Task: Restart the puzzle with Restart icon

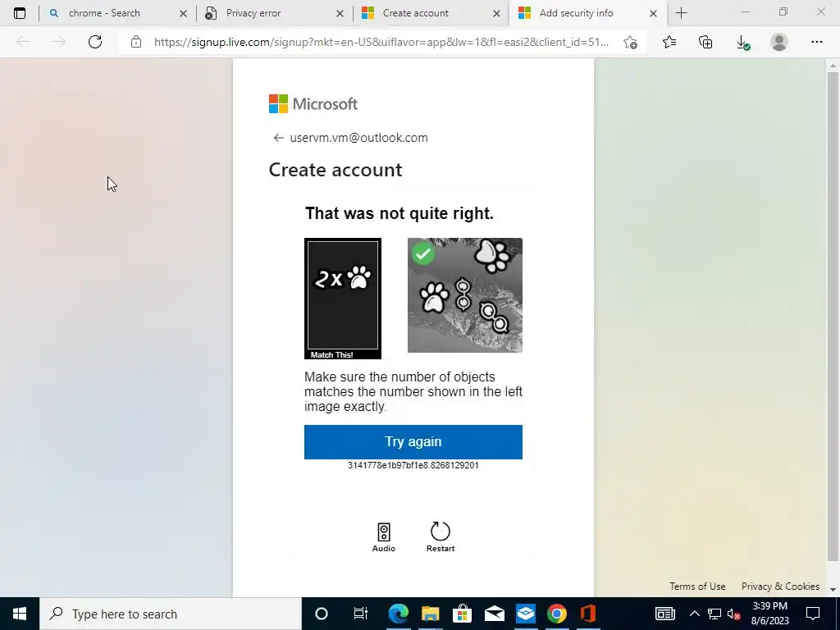Action: coord(441,532)
